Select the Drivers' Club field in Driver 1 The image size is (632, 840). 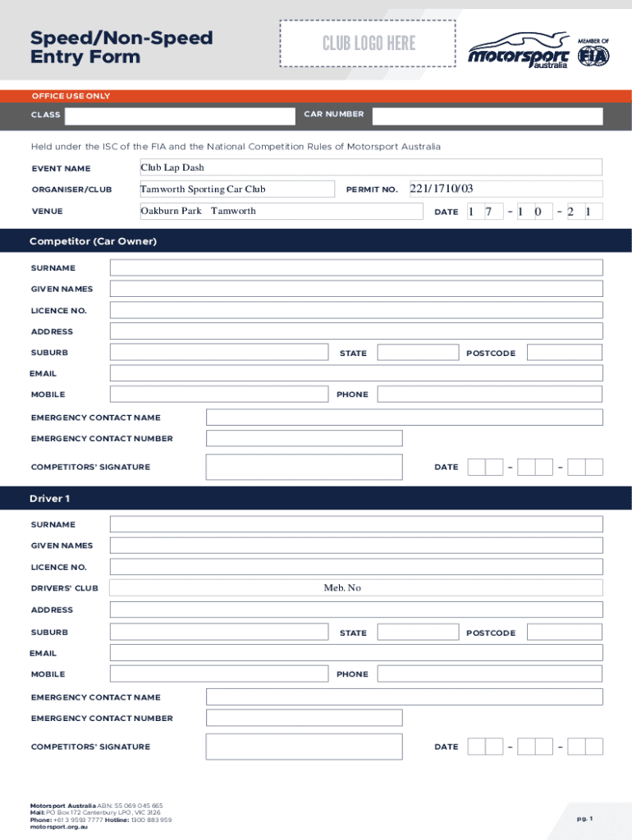[356, 588]
